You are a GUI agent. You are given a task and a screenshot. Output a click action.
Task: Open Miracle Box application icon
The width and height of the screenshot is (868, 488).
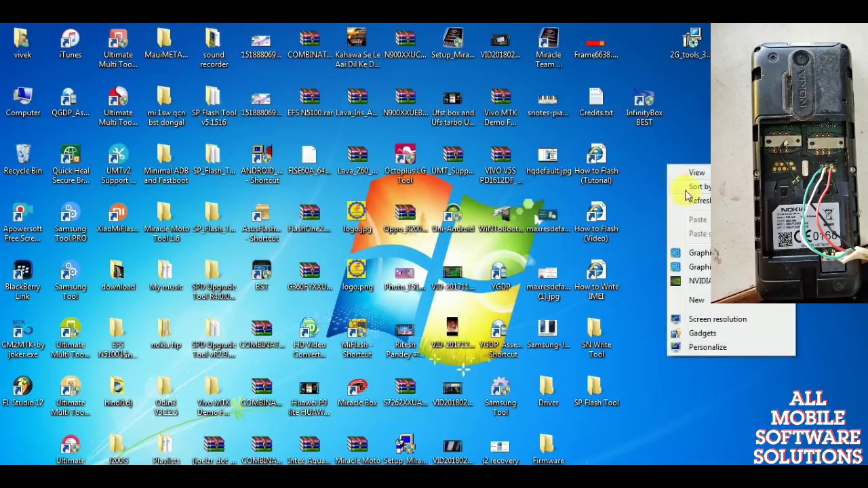357,391
